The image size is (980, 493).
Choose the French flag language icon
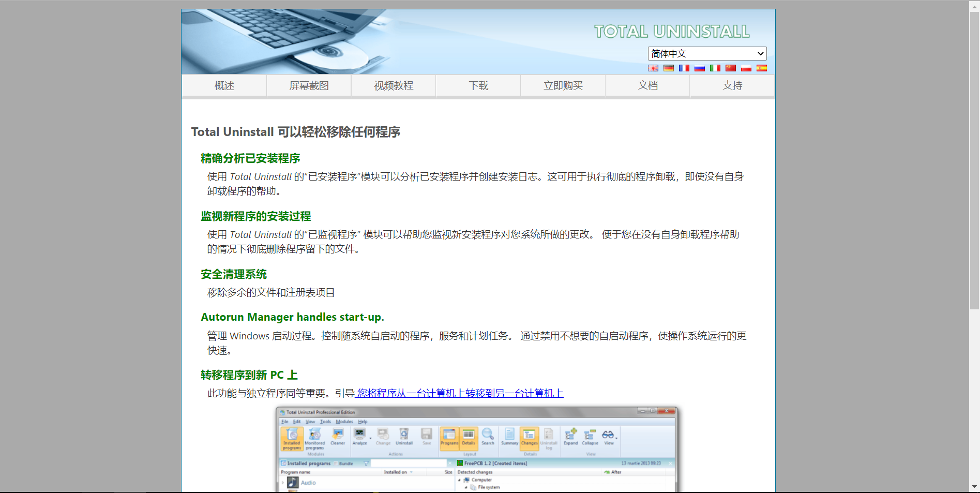click(x=684, y=68)
